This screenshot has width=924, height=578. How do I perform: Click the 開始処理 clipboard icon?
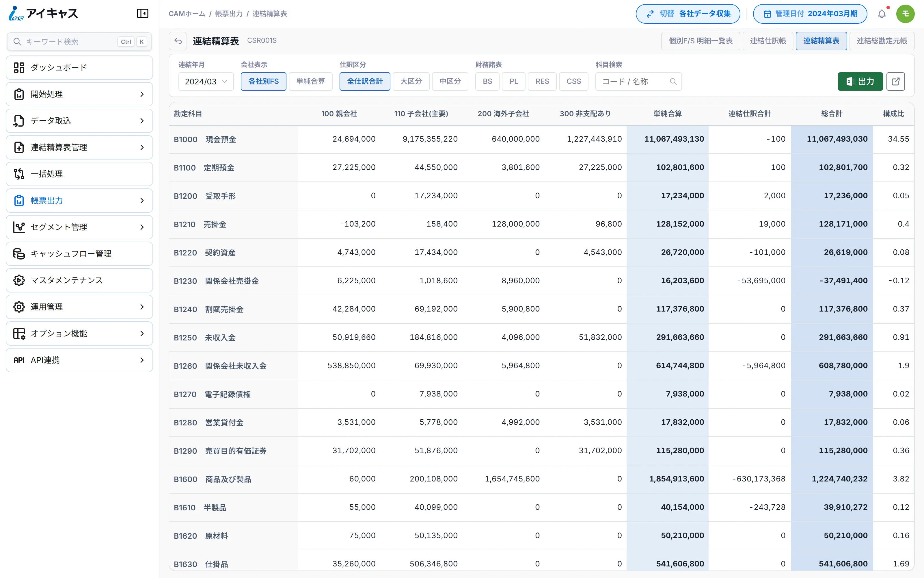[19, 94]
